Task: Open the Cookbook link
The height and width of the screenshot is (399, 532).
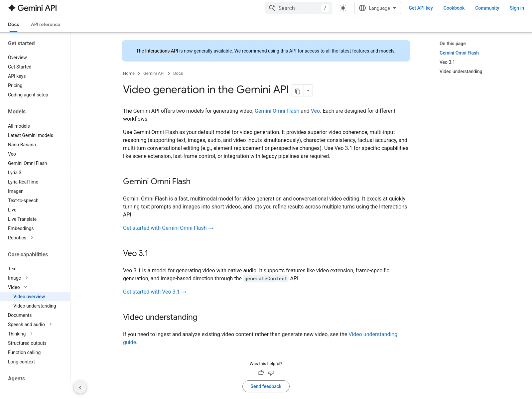Action: click(x=454, y=8)
